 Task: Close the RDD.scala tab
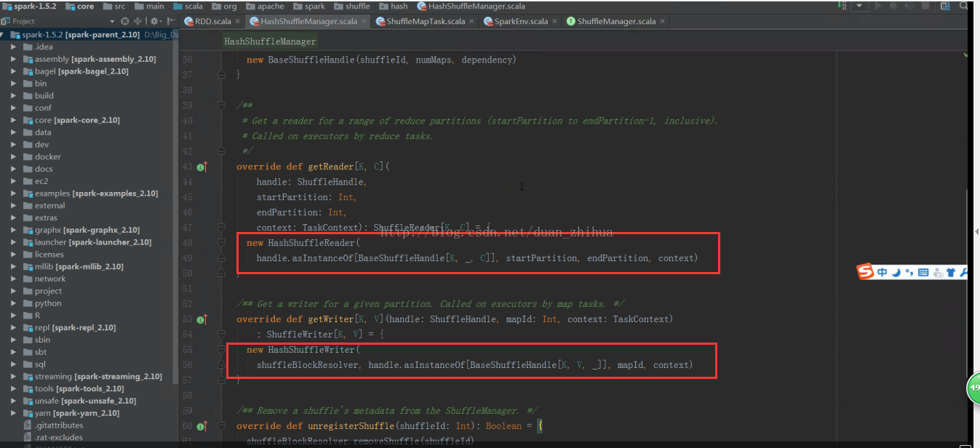[x=238, y=22]
